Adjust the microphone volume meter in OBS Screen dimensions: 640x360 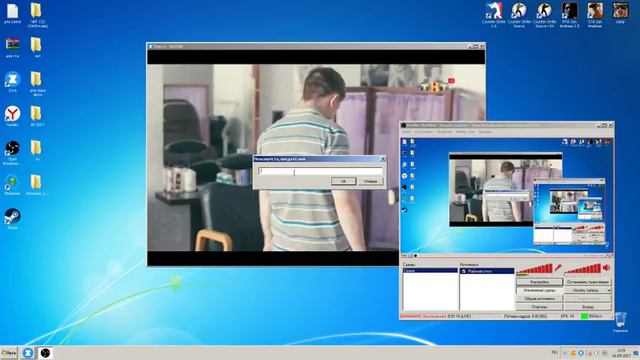pyautogui.click(x=535, y=269)
